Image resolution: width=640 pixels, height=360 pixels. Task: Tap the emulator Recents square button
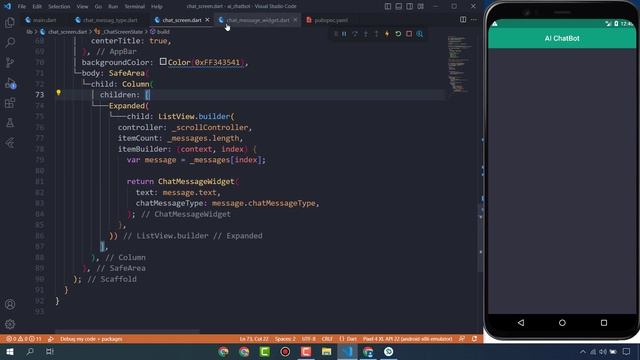604,322
